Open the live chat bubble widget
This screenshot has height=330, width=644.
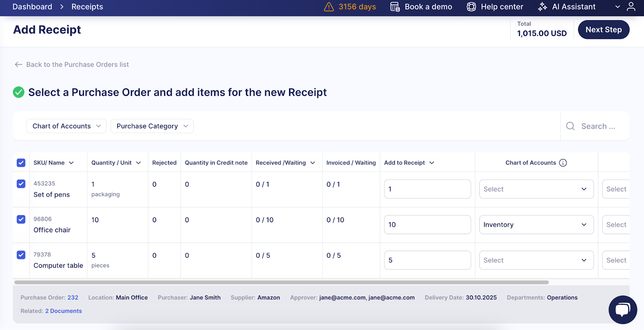click(x=622, y=310)
